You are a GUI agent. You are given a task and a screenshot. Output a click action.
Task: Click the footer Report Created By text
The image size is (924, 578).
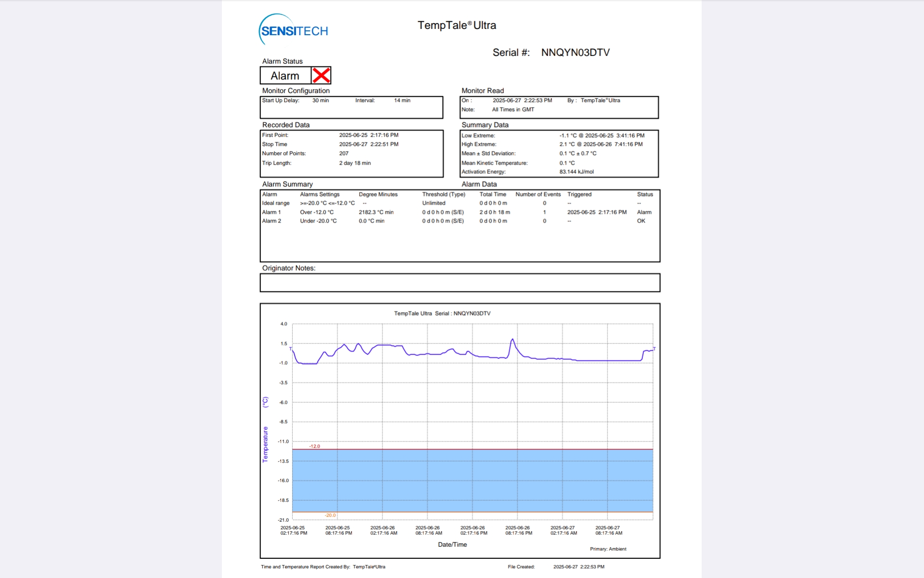tap(323, 566)
